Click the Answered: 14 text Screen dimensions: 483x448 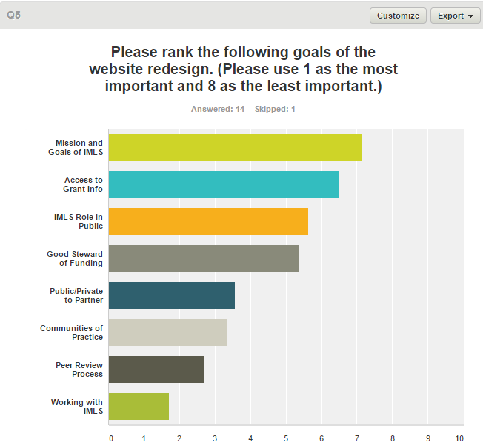[217, 110]
